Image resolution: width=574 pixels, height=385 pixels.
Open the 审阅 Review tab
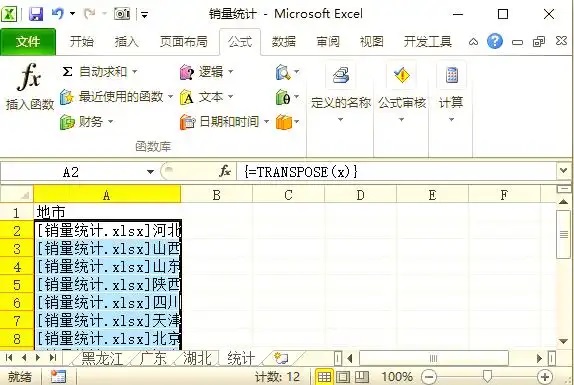(328, 41)
